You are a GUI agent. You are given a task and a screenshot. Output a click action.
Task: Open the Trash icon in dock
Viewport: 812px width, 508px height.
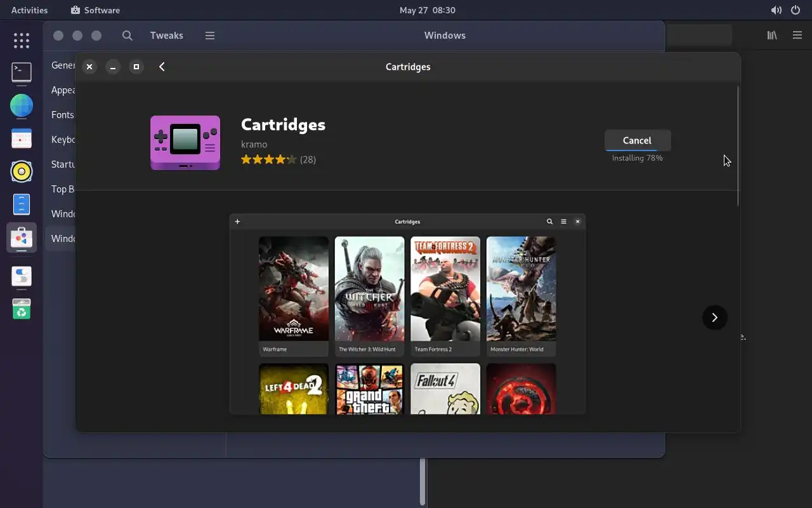click(22, 309)
